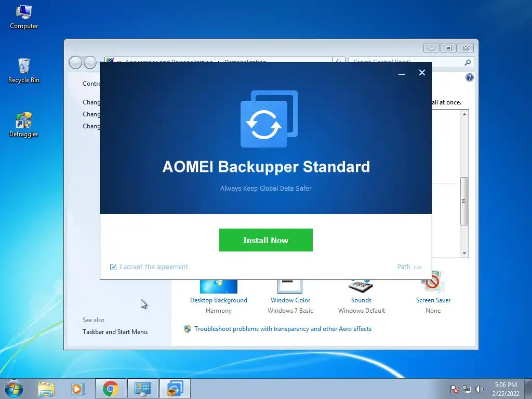
Task: Click the Back button in Control Panel
Action: pos(75,62)
